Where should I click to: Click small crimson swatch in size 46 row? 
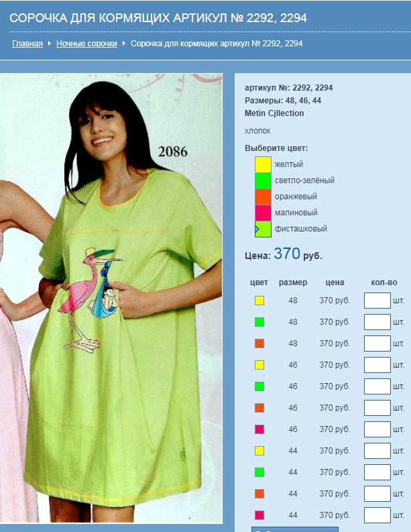point(259,429)
